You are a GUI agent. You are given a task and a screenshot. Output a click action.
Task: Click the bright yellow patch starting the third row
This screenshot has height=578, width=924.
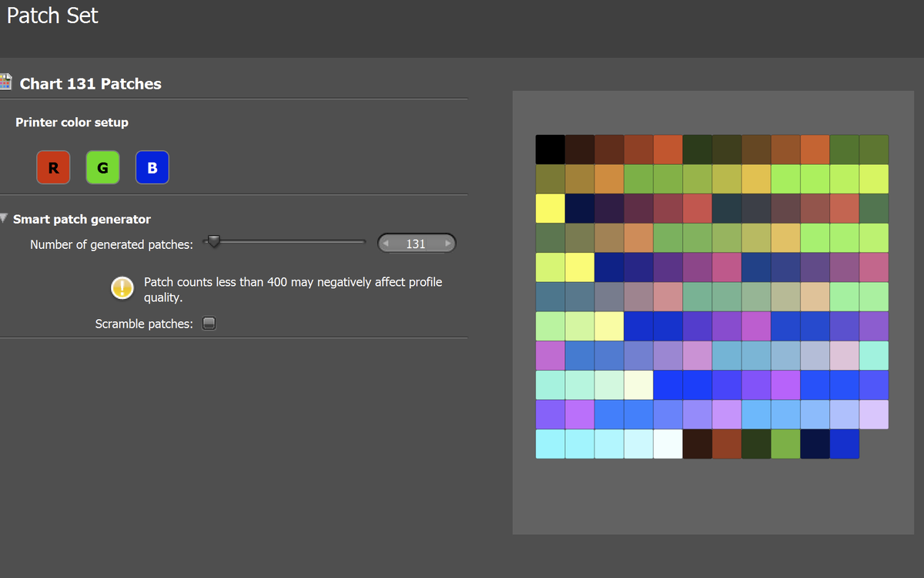point(550,208)
